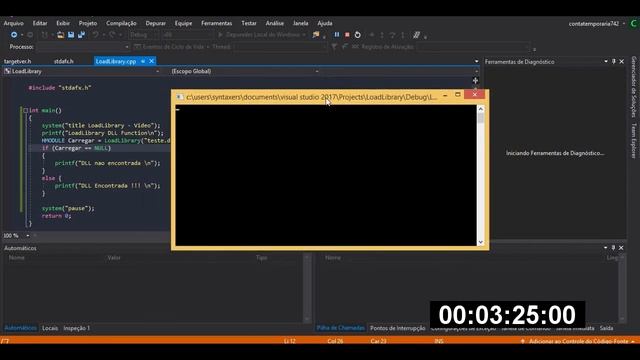
Task: Restart the debugging session icon
Action: point(358,35)
